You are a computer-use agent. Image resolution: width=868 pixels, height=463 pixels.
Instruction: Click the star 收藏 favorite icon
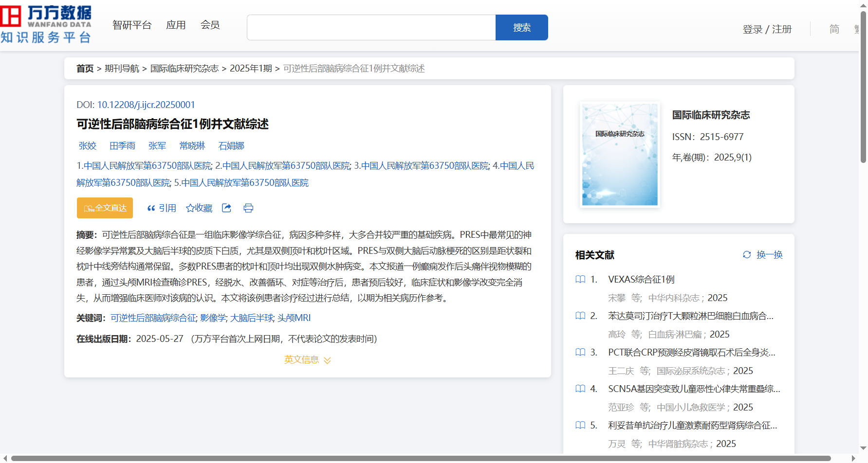(x=190, y=208)
